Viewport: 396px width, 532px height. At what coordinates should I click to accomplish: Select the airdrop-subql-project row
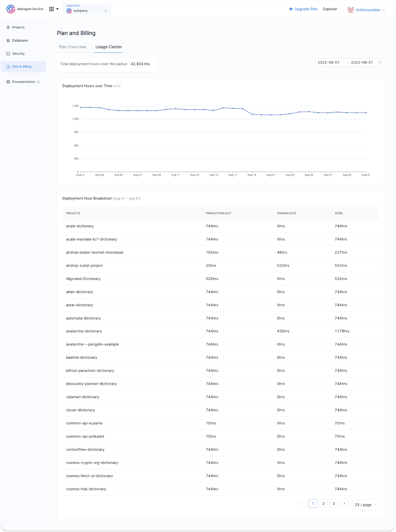point(221,266)
